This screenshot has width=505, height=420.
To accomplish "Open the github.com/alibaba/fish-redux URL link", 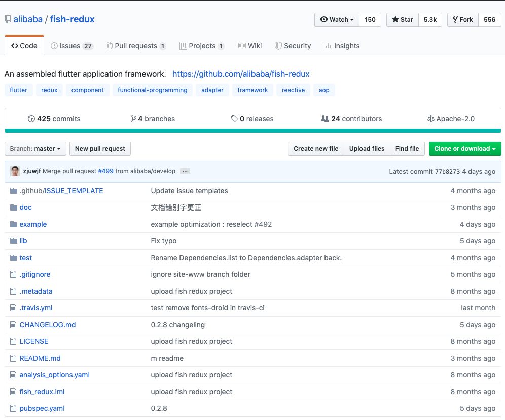I will pos(241,74).
